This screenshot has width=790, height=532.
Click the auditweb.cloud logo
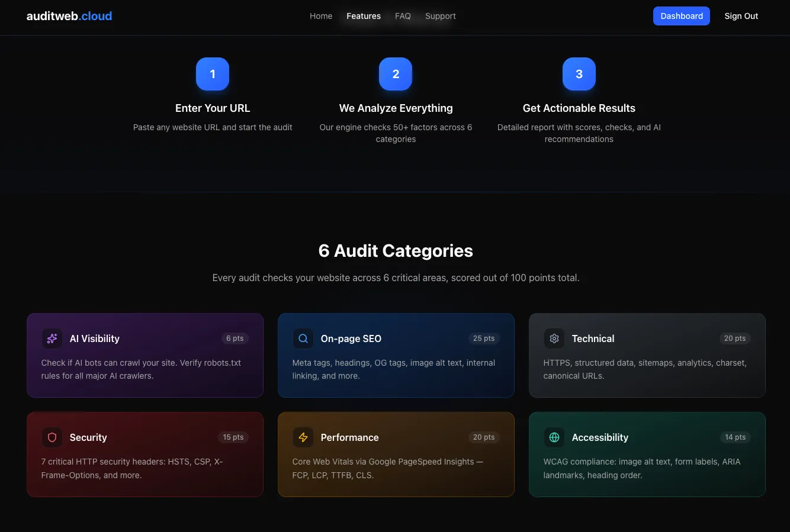(69, 16)
